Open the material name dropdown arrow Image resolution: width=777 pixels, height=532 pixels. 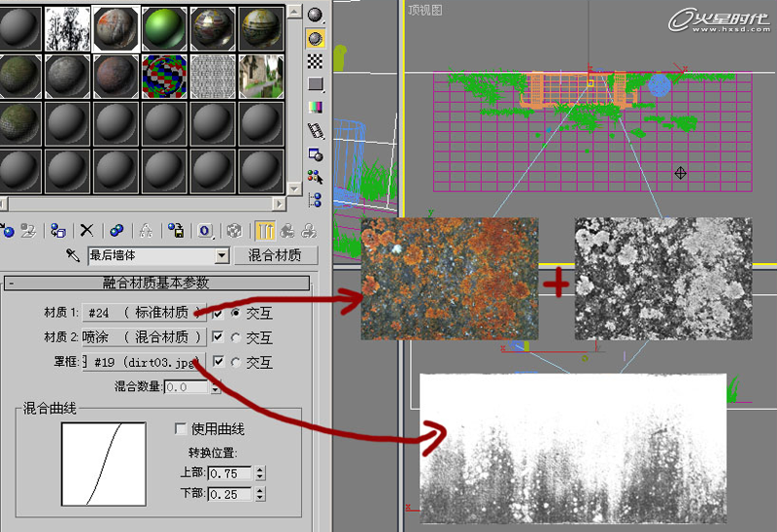pos(222,256)
